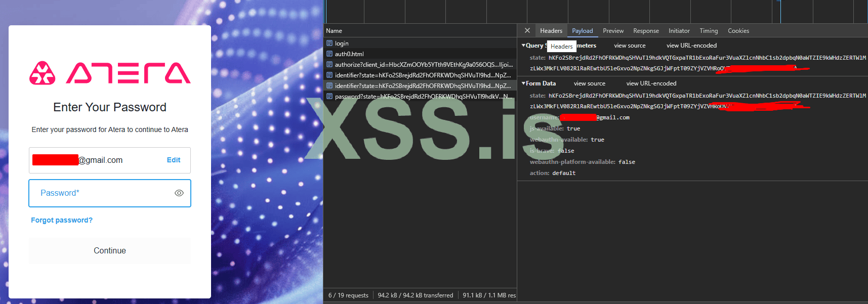Image resolution: width=868 pixels, height=304 pixels.
Task: Click the document icon of password?state request
Action: tap(329, 97)
